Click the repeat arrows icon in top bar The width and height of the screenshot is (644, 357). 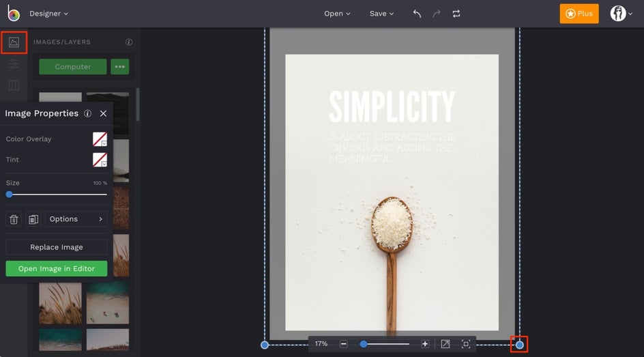coord(456,14)
